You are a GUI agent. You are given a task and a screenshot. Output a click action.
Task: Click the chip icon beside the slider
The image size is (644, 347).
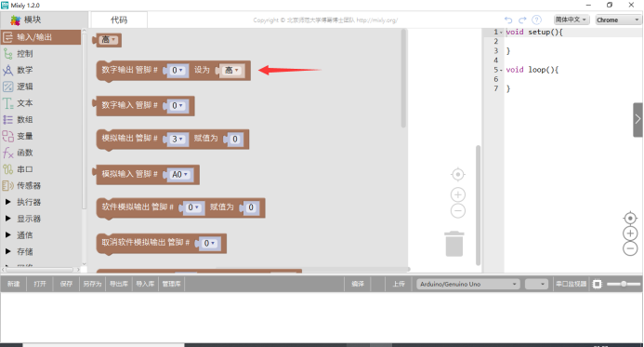click(598, 284)
